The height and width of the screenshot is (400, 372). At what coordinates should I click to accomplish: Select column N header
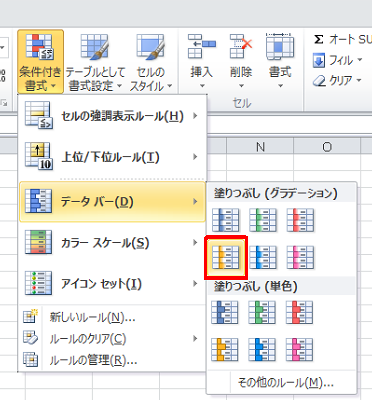(260, 147)
